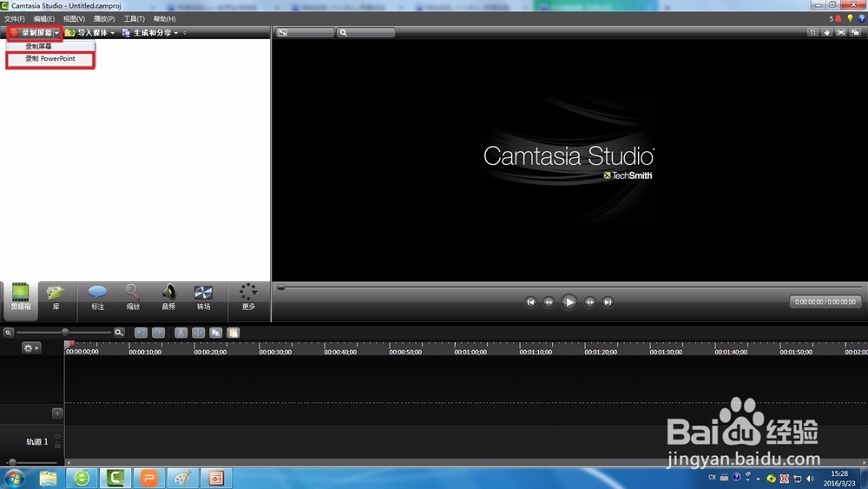The width and height of the screenshot is (868, 489).
Task: Jump to next clip in preview
Action: (608, 301)
